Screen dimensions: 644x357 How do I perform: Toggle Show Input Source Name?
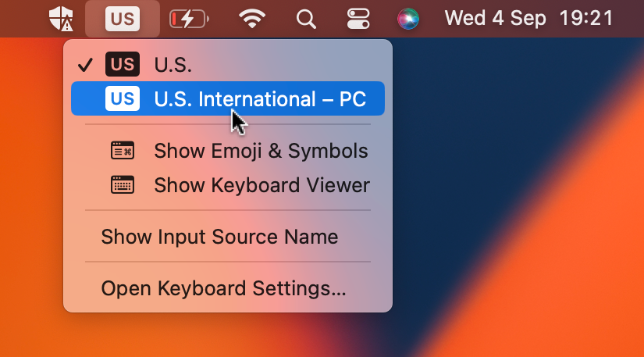point(219,237)
